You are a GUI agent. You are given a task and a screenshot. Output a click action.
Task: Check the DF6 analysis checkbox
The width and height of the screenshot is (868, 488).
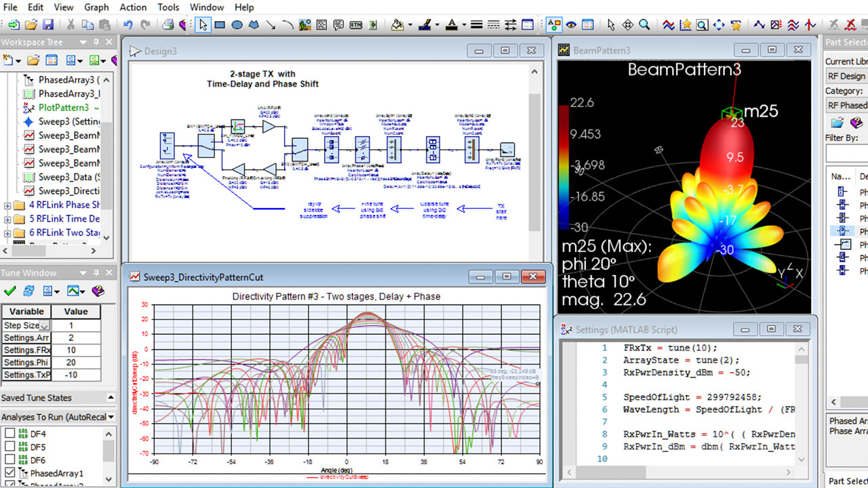(10, 460)
